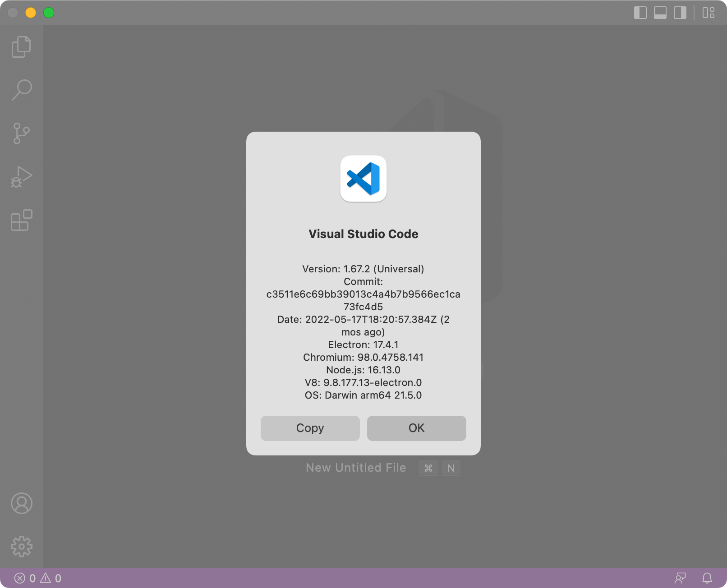
Task: Click the Visual Studio Code logo
Action: pos(363,179)
